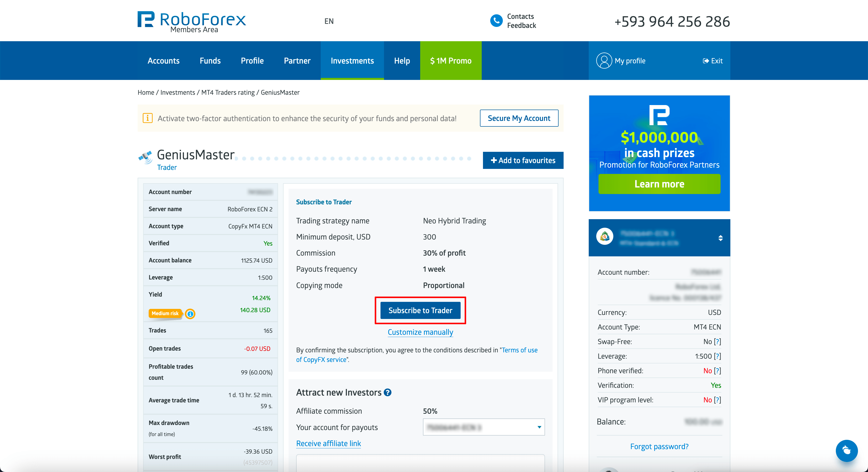The height and width of the screenshot is (472, 868).
Task: Open the EN language selector
Action: (329, 21)
